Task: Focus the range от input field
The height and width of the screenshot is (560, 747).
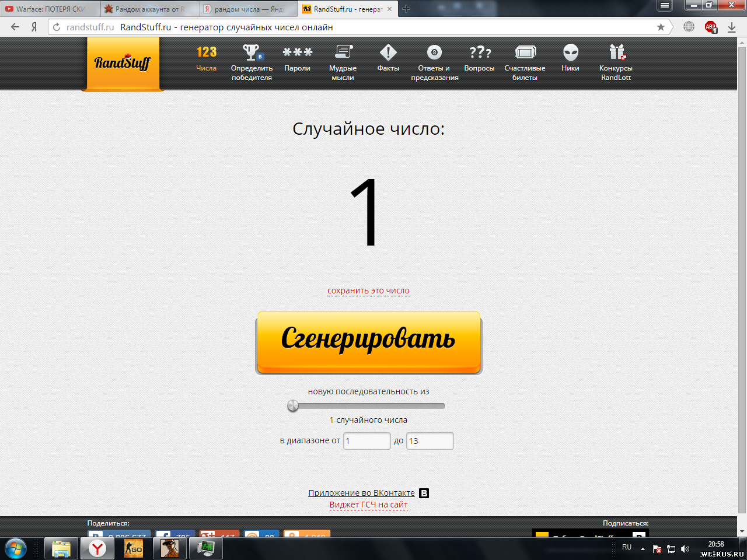Action: [x=366, y=441]
